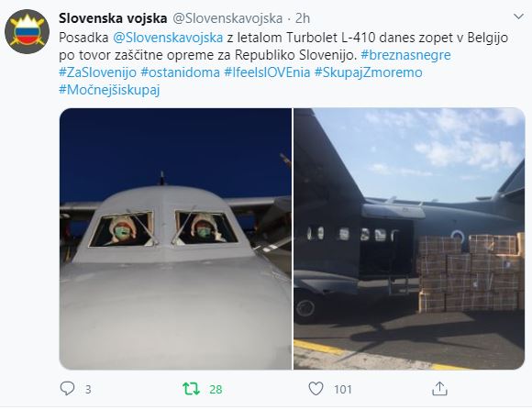Image resolution: width=532 pixels, height=410 pixels.
Task: Click the like count 101
Action: point(343,389)
